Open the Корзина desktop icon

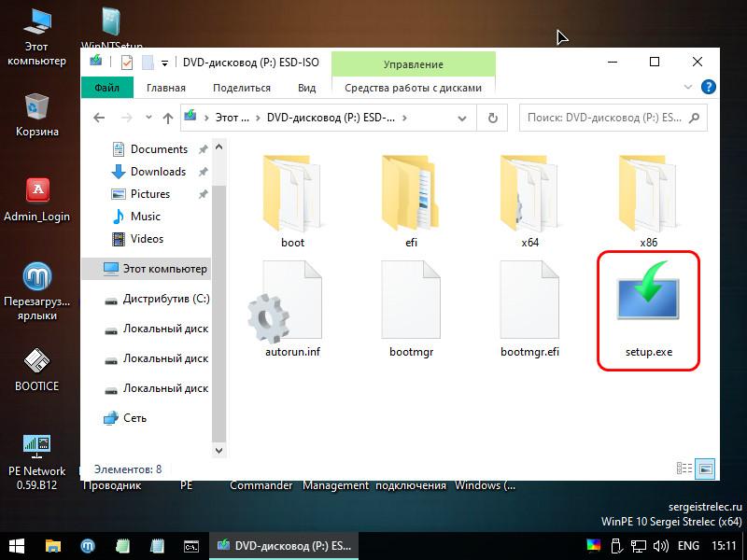pyautogui.click(x=36, y=115)
